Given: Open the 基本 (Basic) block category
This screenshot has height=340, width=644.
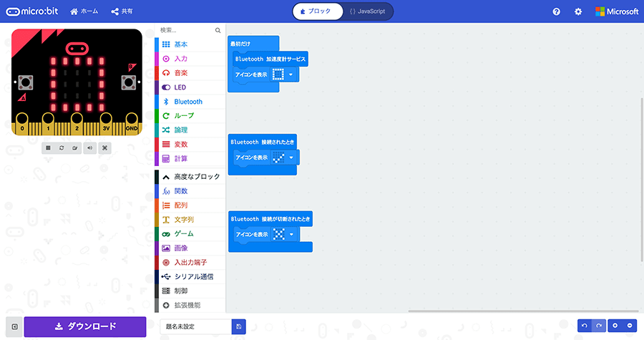Looking at the screenshot, I should click(190, 44).
